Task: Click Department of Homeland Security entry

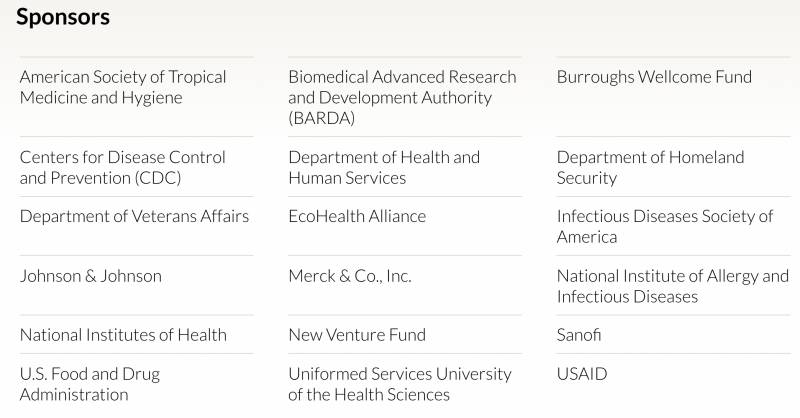Action: [650, 167]
